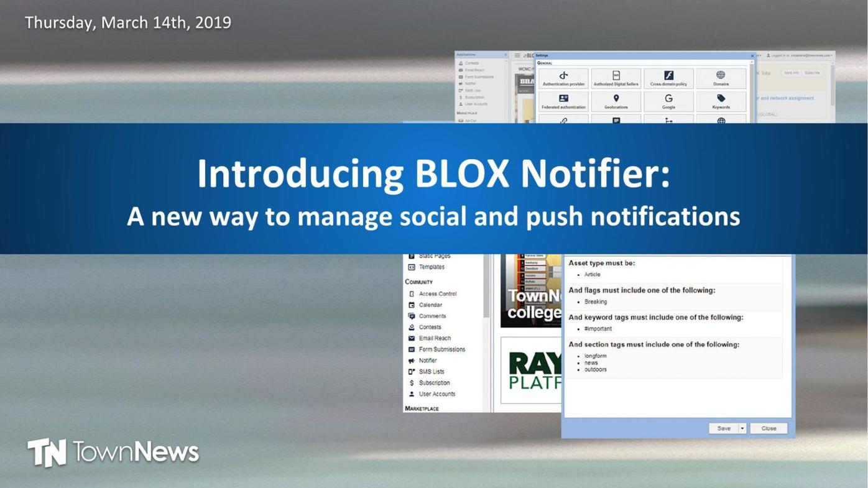The width and height of the screenshot is (868, 488).
Task: Expand the dropdown arrow beside Save
Action: click(742, 428)
